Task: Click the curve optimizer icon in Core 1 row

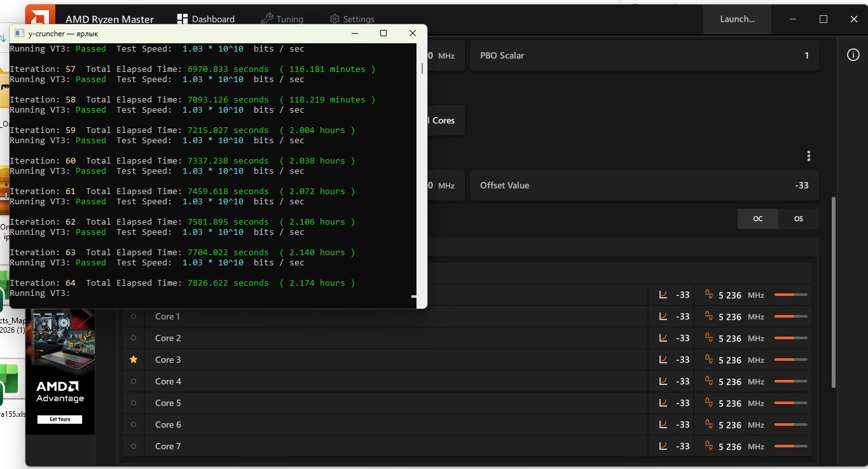Action: tap(663, 316)
